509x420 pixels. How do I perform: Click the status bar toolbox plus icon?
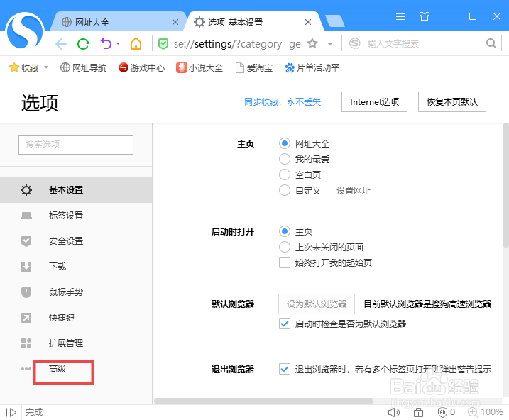418,412
